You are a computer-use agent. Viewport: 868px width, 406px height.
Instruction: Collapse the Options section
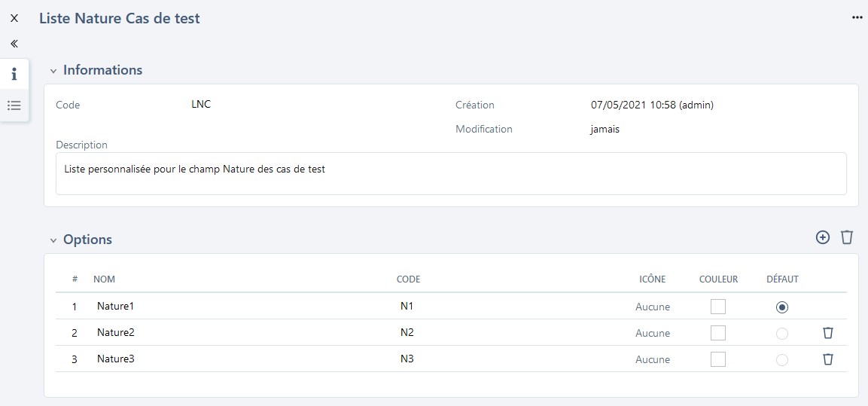pyautogui.click(x=53, y=240)
